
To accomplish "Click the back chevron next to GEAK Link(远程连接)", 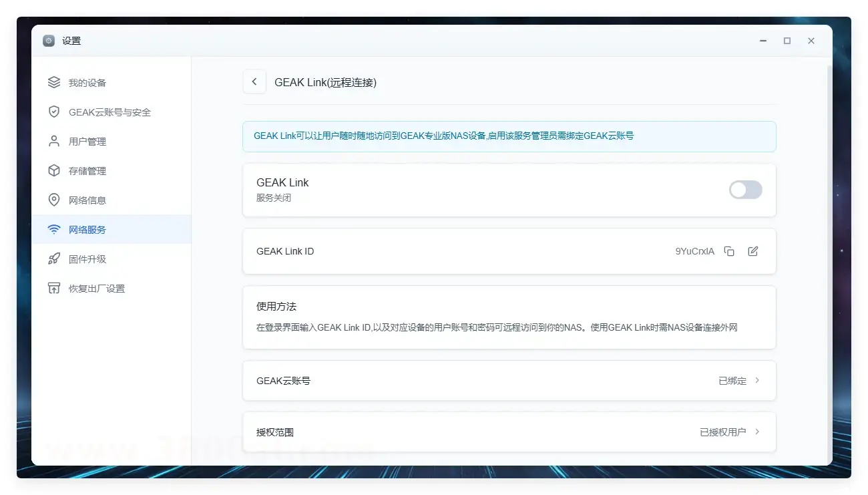I will pos(254,81).
